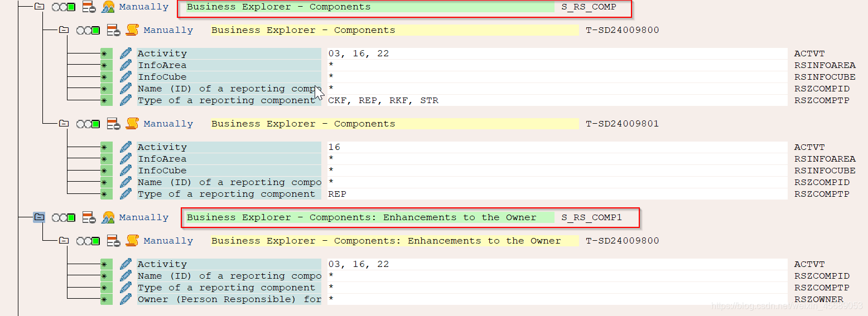
Task: Select the Enhancements to the Owner label on its T-SD24009800 row
Action: tap(395, 241)
